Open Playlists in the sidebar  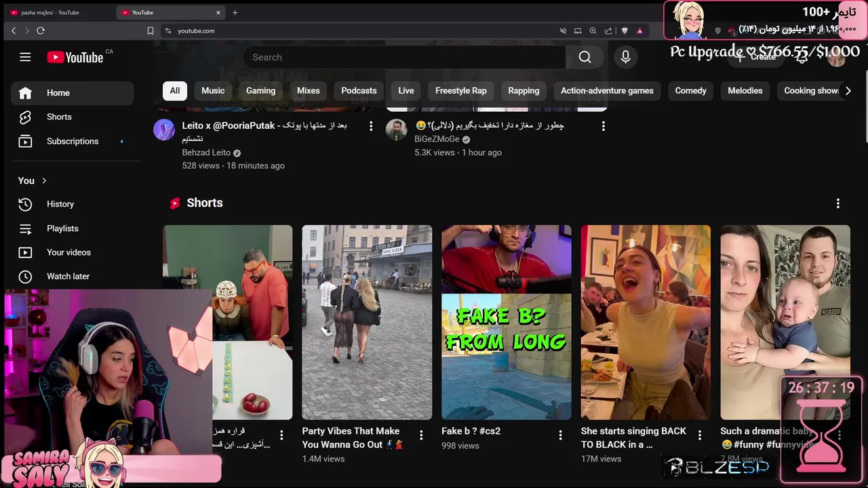pyautogui.click(x=72, y=228)
